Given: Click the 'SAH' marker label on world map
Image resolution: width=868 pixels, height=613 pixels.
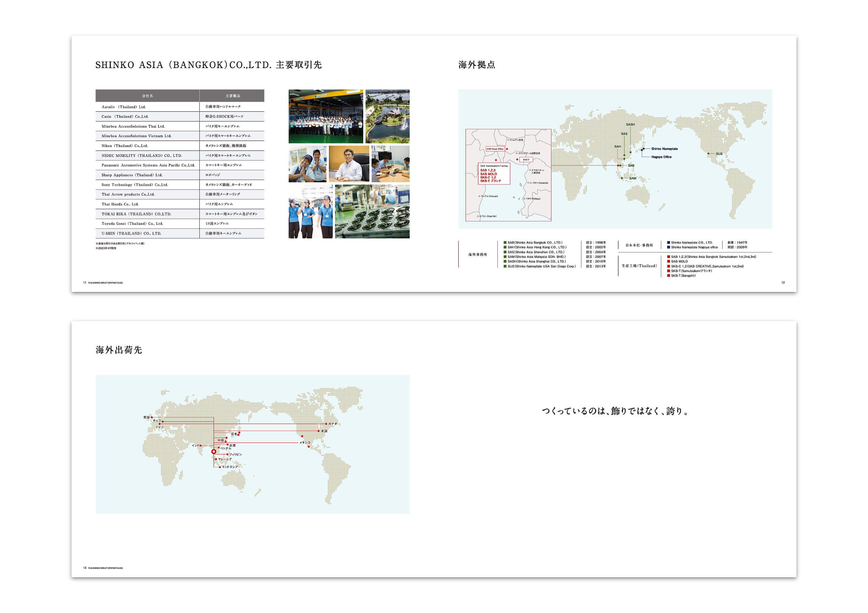Looking at the screenshot, I should tap(617, 146).
